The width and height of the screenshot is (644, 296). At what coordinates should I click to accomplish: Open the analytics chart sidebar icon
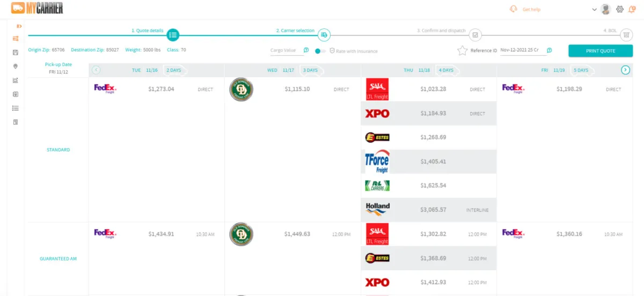click(16, 80)
